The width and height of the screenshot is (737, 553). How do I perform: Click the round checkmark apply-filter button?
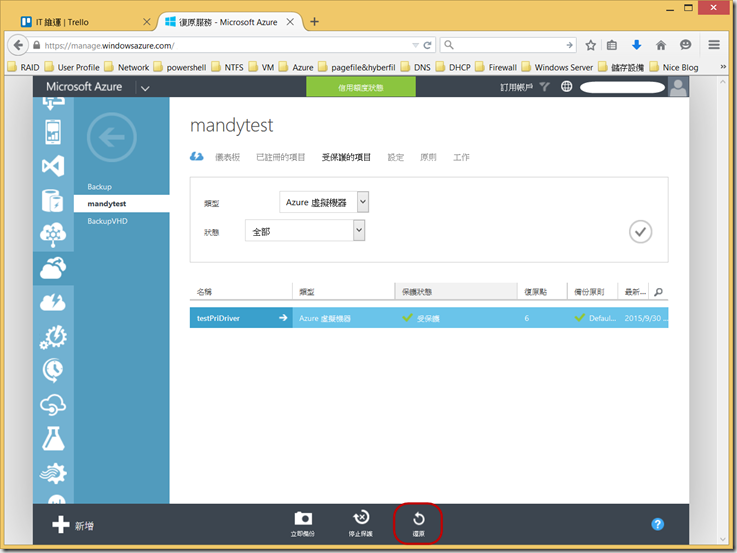(x=640, y=232)
